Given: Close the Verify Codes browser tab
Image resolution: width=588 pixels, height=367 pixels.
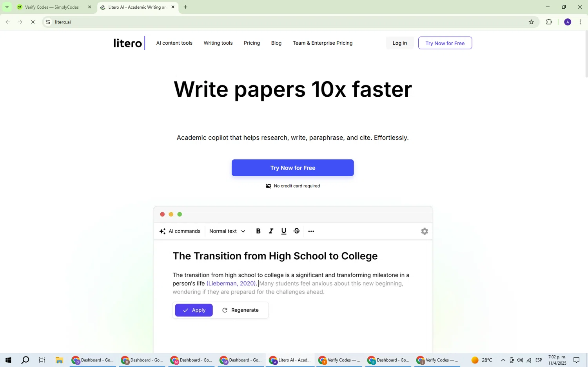Looking at the screenshot, I should [89, 7].
